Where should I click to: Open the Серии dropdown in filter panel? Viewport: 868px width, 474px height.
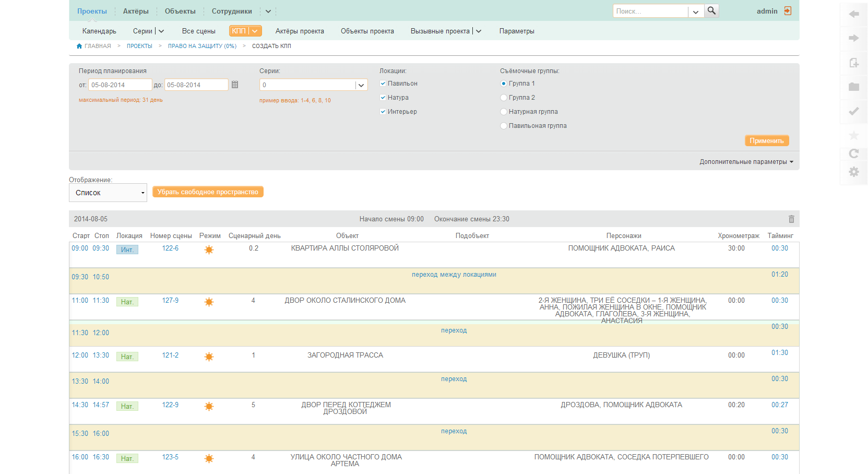point(361,85)
